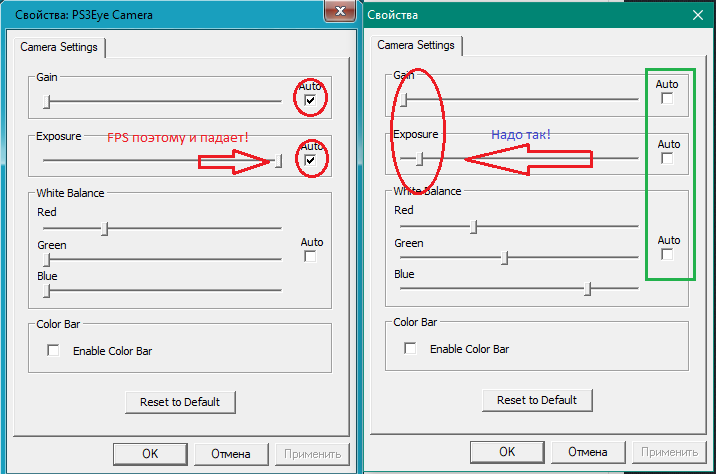This screenshot has width=716, height=474.
Task: Click Reset to Default in PS3Eye Camera window
Action: (180, 402)
